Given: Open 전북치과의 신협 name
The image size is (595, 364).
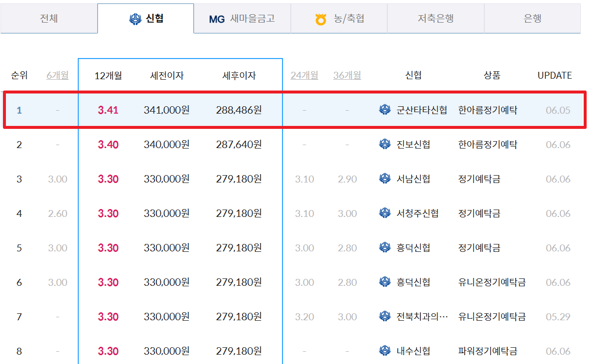Looking at the screenshot, I should click(x=422, y=316).
